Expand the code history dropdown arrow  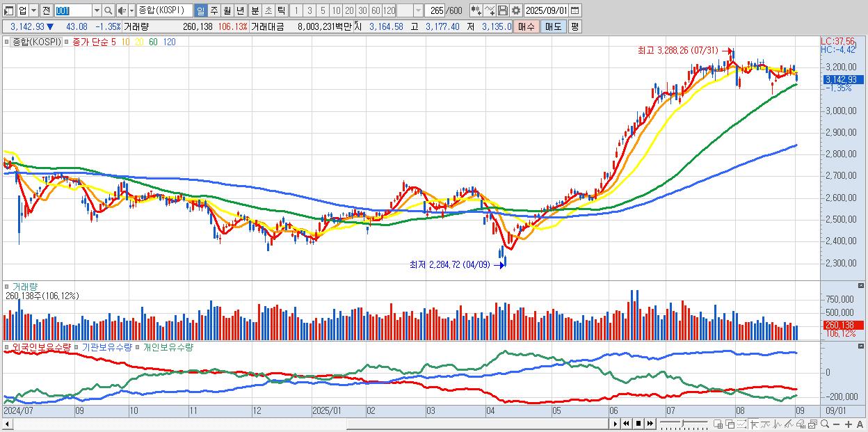point(97,10)
